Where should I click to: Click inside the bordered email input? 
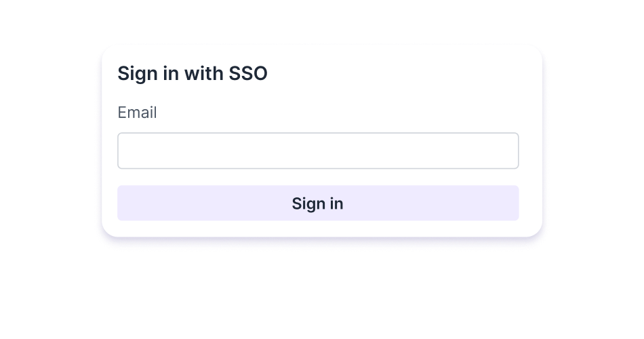(318, 151)
